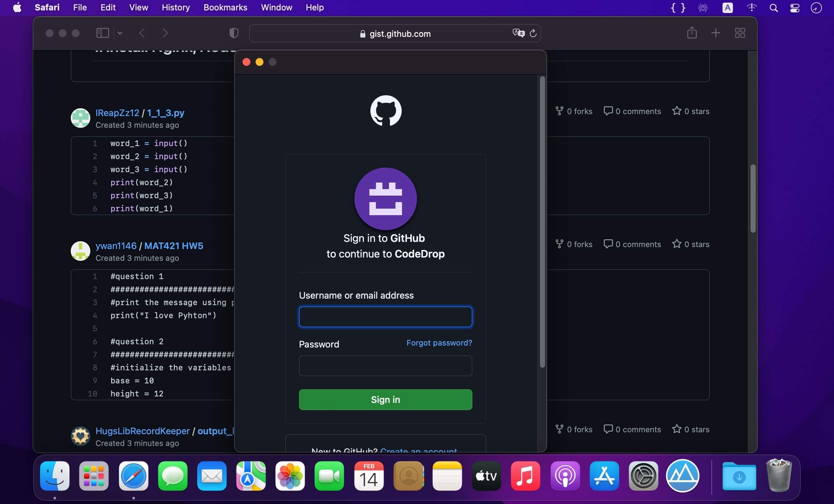Open Spotlight search magnifier icon
Screen dimensions: 834x504
pos(773,7)
